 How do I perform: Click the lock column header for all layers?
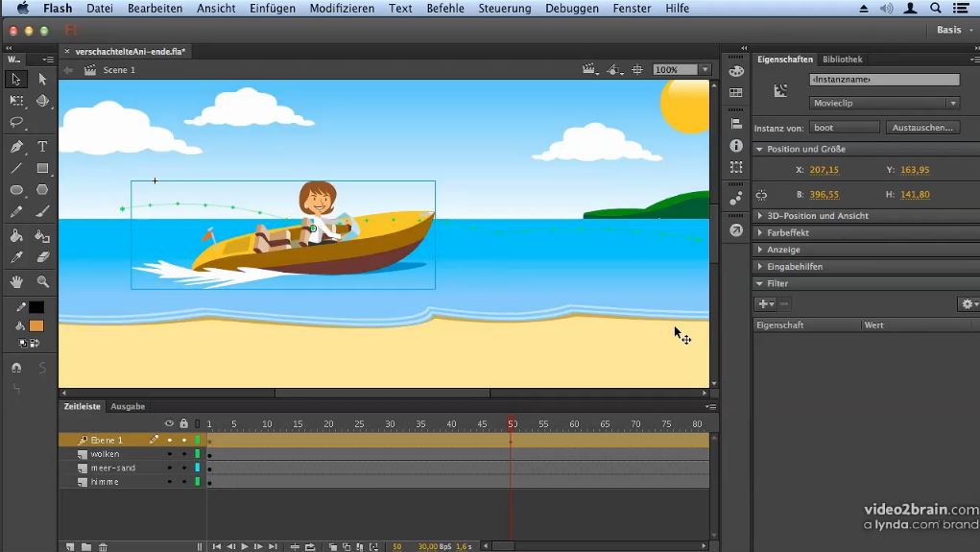(x=183, y=423)
